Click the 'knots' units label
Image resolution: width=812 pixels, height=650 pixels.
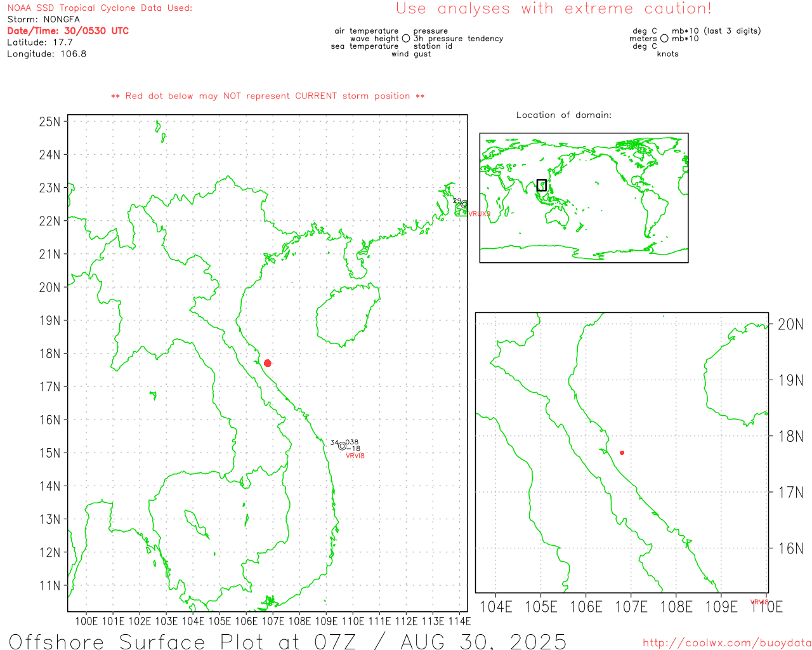(x=668, y=53)
